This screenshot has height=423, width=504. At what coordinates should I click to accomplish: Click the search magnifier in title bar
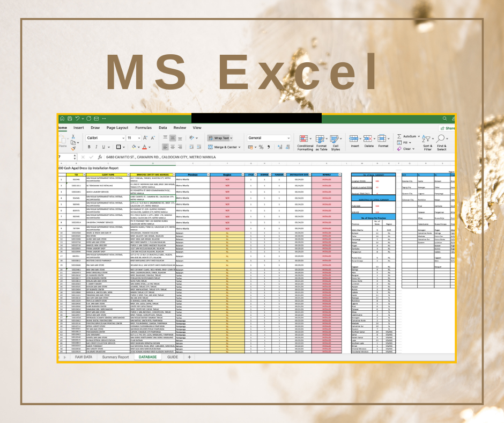tap(445, 119)
